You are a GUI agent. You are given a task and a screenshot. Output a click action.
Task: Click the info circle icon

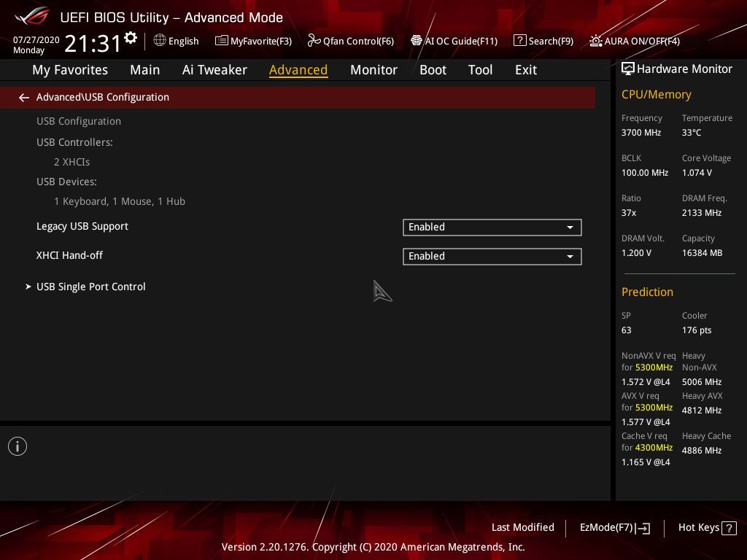(18, 446)
